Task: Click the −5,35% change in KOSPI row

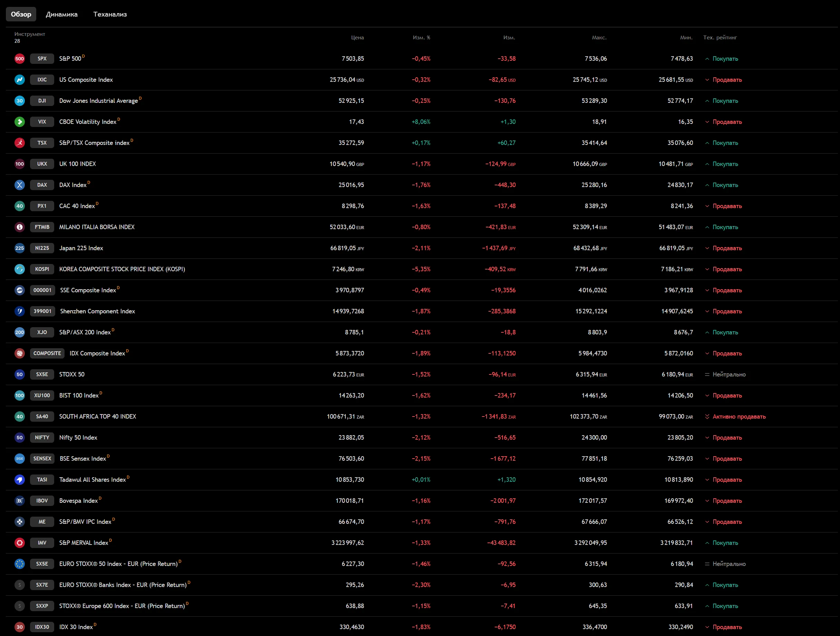Action: 421,269
